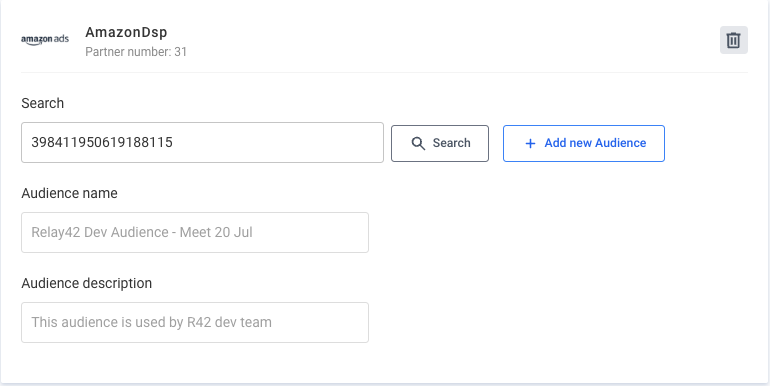This screenshot has width=770, height=386.
Task: Focus the search field containing 398411950619188115
Action: pos(202,142)
